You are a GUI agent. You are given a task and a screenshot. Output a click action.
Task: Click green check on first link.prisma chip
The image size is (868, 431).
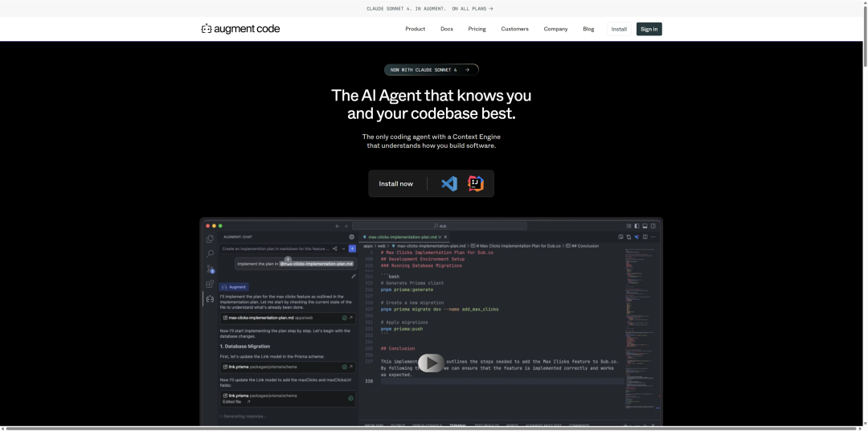[x=344, y=367]
